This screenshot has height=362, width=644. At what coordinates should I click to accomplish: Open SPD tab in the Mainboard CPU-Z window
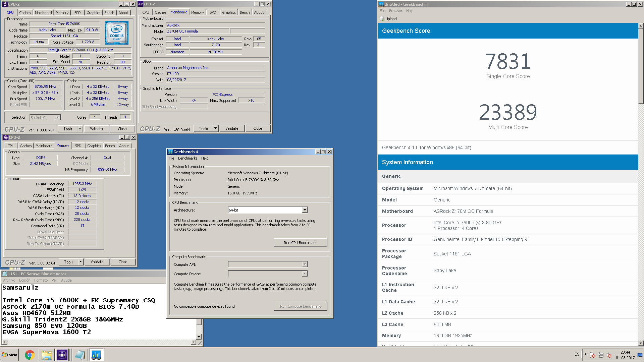pyautogui.click(x=213, y=12)
